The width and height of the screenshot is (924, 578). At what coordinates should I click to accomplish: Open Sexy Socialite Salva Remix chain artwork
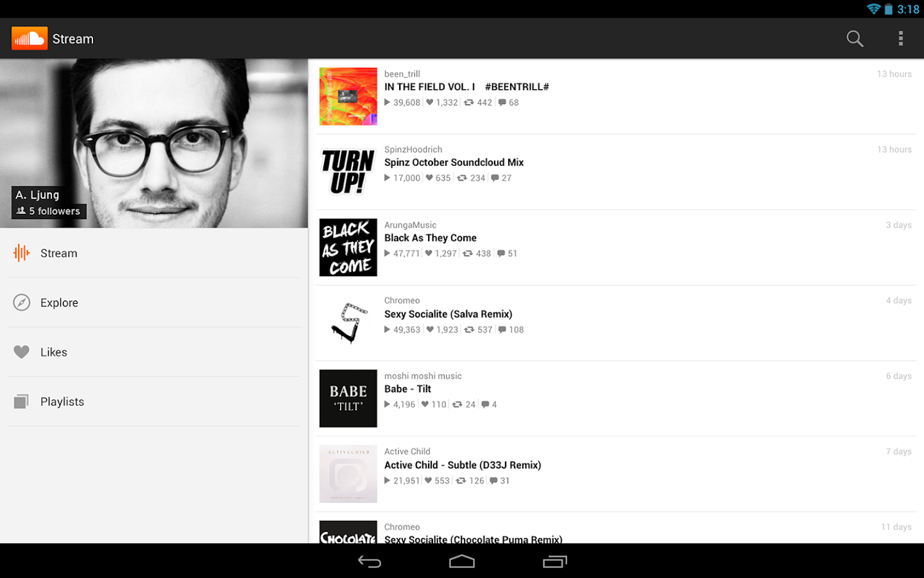tap(348, 323)
